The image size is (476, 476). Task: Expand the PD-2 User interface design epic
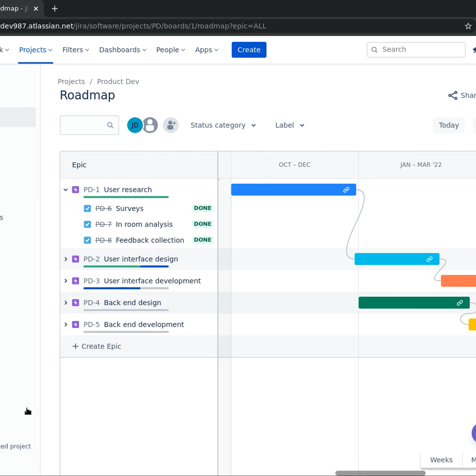click(x=66, y=259)
